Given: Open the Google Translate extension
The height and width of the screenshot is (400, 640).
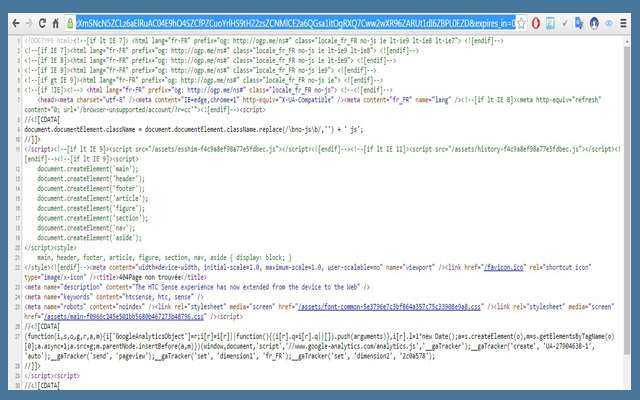Looking at the screenshot, I should tap(579, 23).
